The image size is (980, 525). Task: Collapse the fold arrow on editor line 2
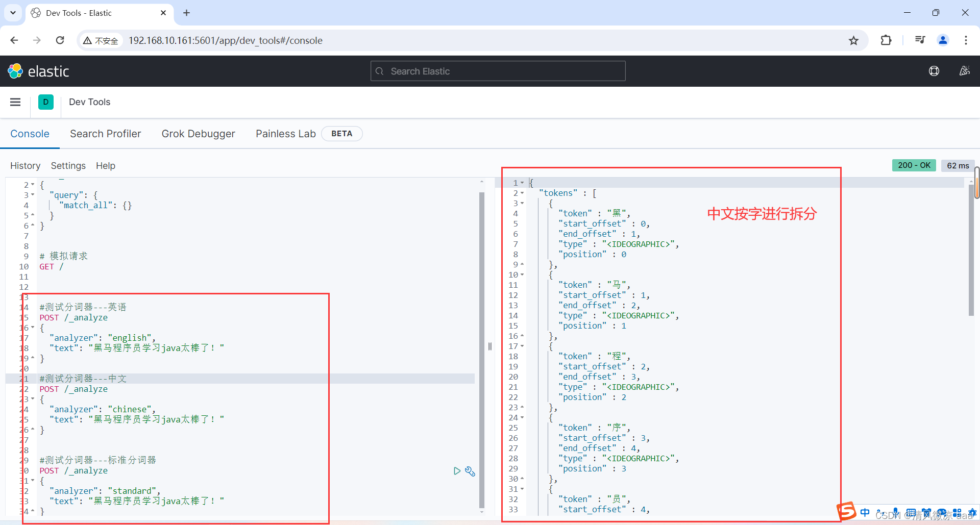click(x=33, y=185)
